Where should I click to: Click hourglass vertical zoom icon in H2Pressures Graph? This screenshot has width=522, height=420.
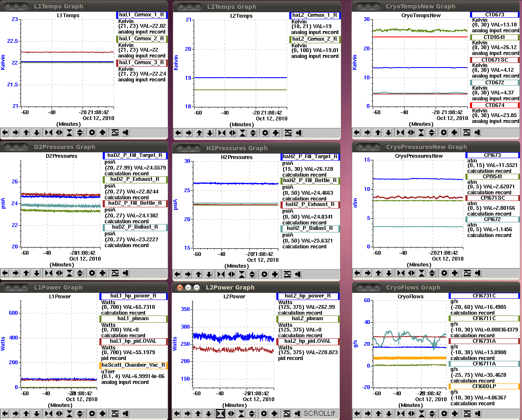pyautogui.click(x=242, y=274)
